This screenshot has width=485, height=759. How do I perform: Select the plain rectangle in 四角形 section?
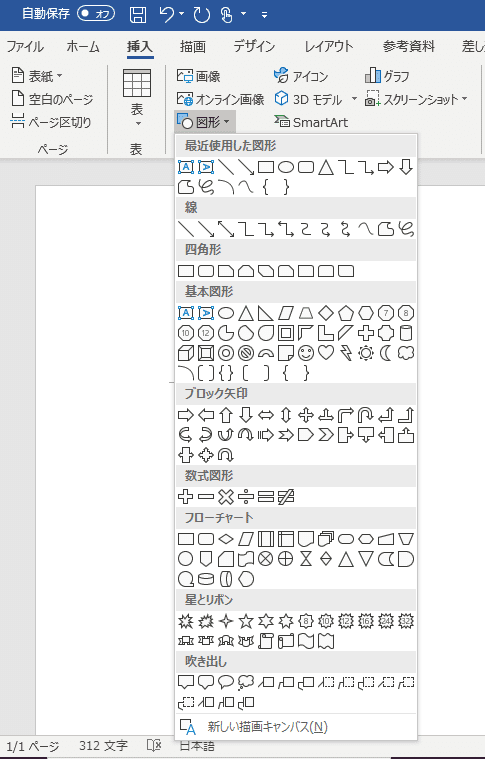[x=186, y=271]
